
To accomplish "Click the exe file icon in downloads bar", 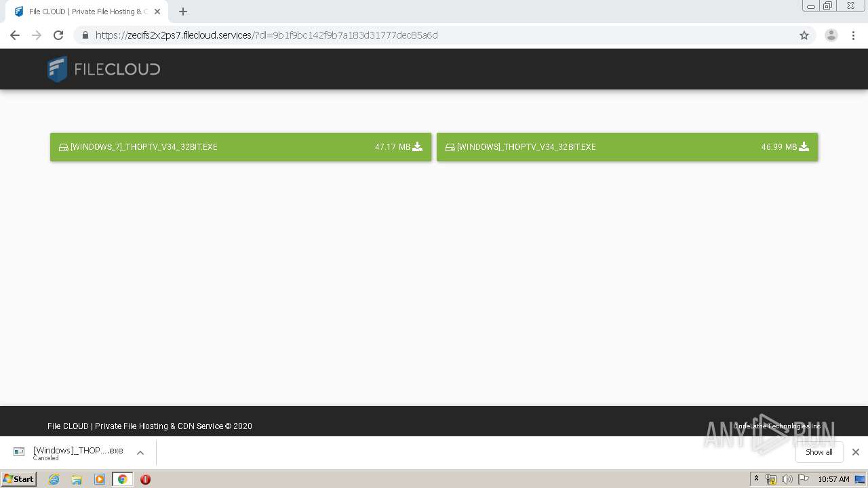I will (19, 452).
